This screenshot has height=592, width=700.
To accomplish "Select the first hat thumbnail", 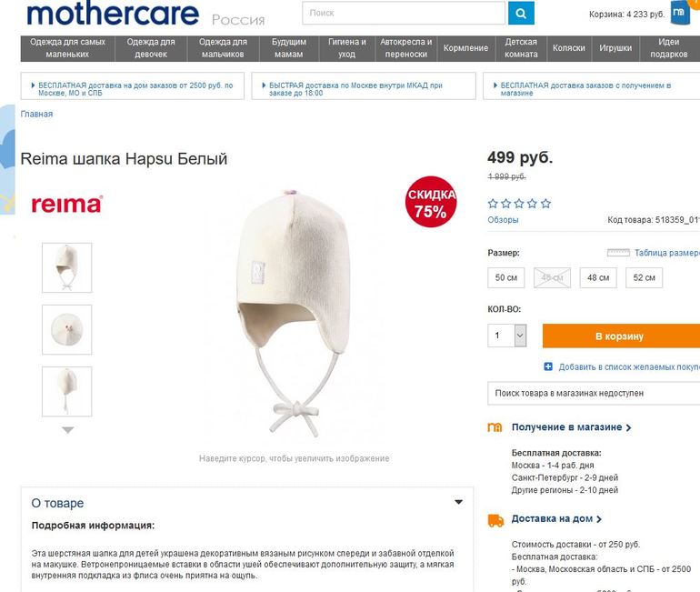I will coord(67,267).
